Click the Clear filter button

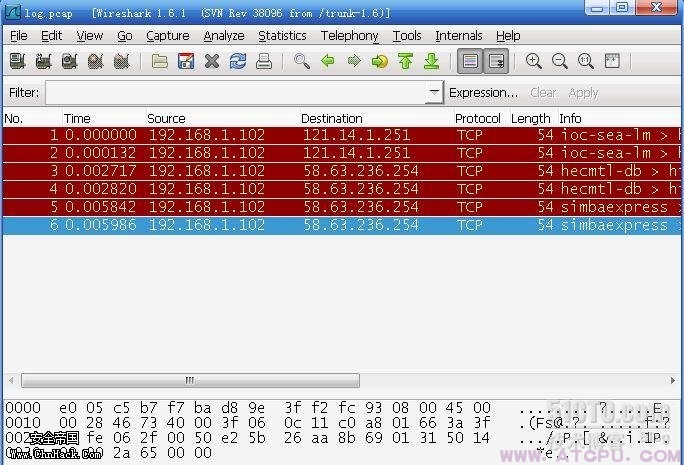pyautogui.click(x=543, y=92)
